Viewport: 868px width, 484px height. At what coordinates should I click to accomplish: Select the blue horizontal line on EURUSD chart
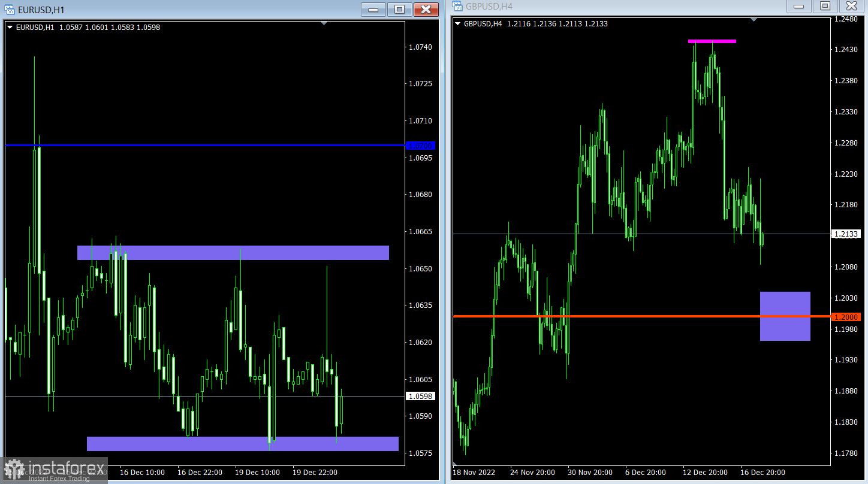point(204,145)
